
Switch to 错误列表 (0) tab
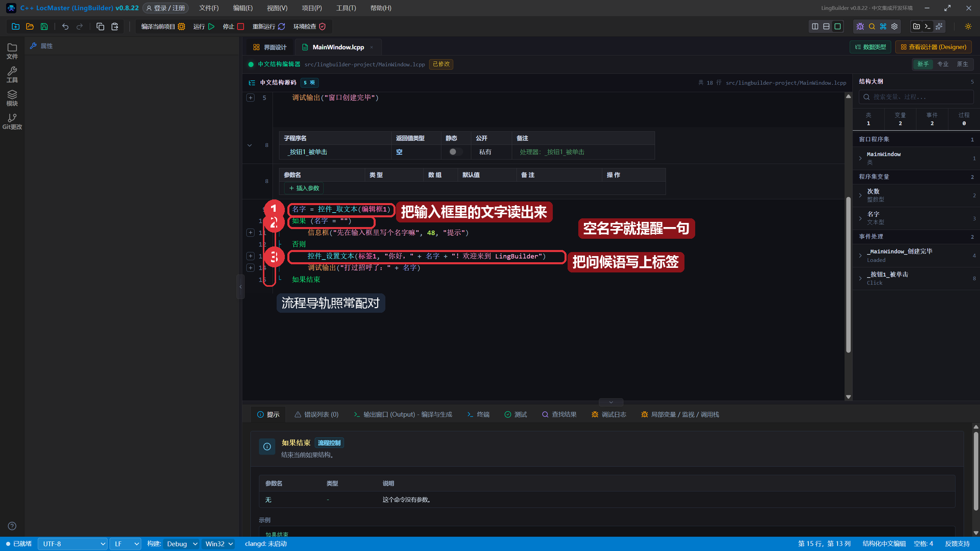point(316,415)
